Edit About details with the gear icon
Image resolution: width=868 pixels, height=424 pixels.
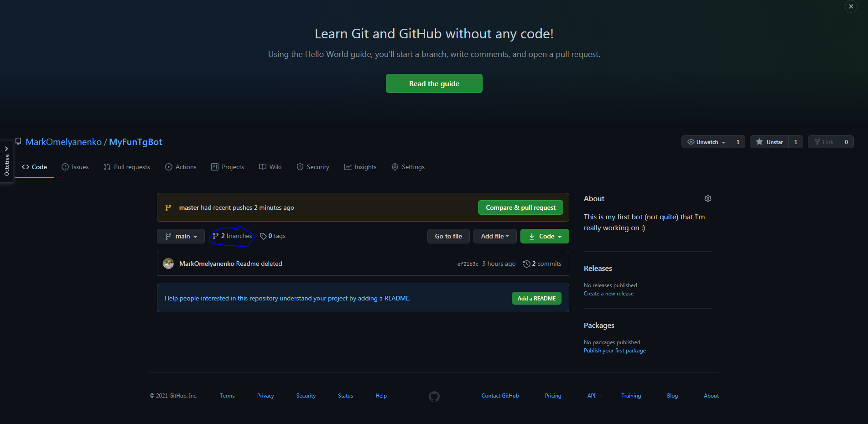[707, 198]
